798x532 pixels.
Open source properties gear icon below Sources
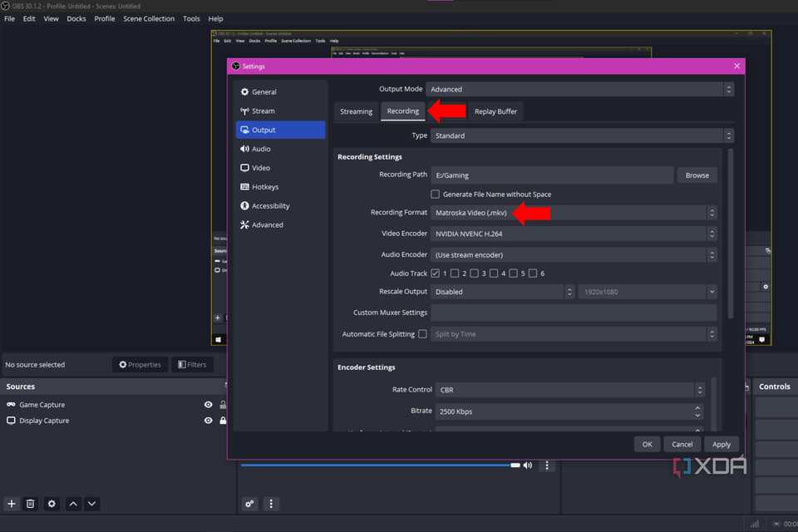click(52, 504)
